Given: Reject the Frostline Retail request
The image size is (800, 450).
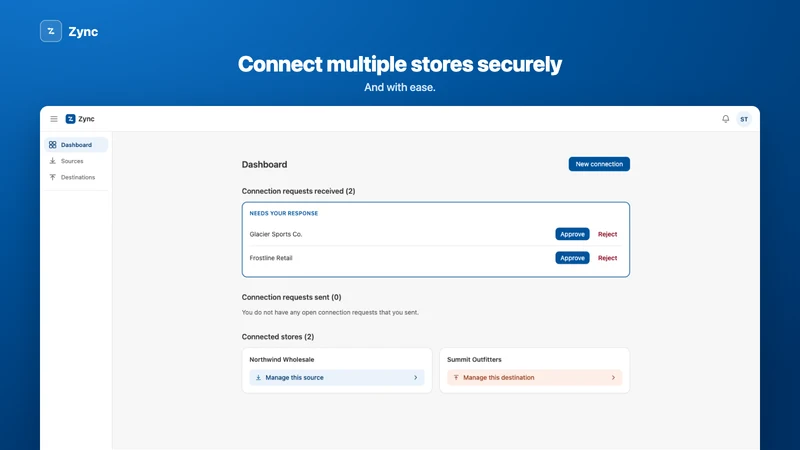Looking at the screenshot, I should [x=607, y=258].
